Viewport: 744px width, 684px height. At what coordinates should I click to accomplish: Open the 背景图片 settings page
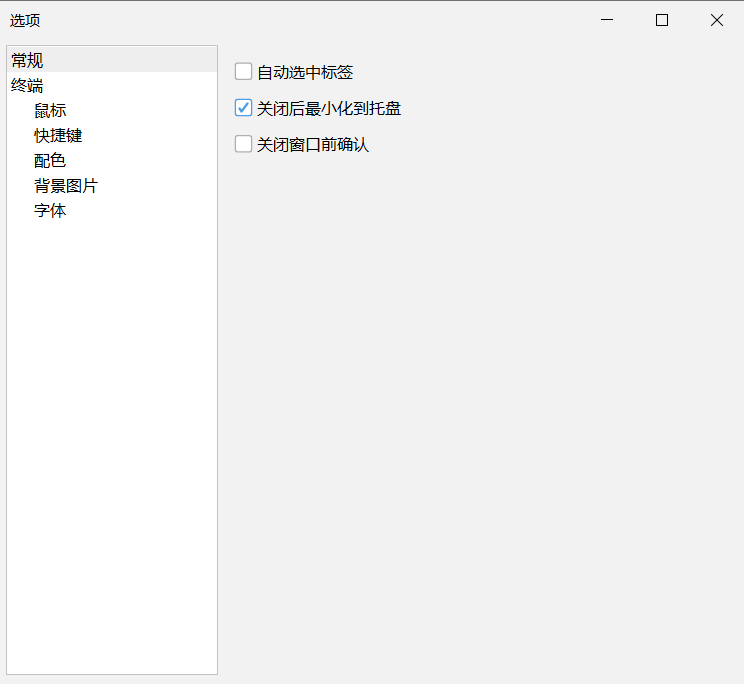tap(66, 186)
